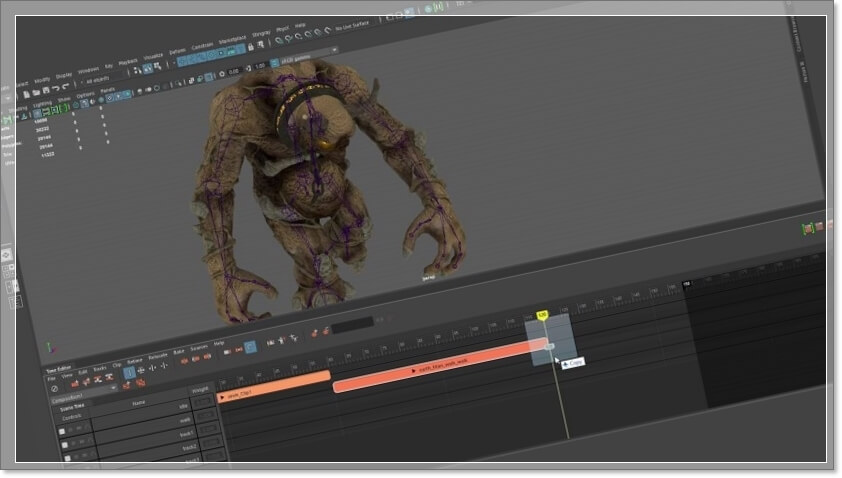Select the idle track name
The image size is (842, 478).
tap(183, 407)
